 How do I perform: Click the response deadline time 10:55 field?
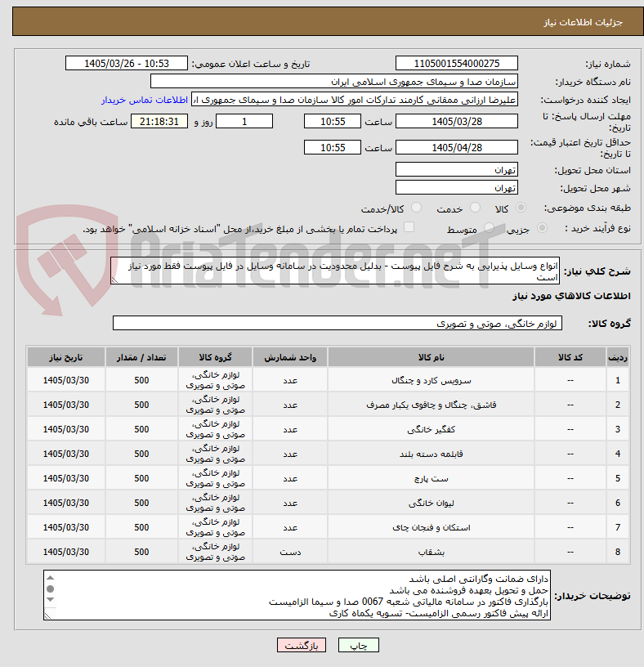click(x=332, y=121)
